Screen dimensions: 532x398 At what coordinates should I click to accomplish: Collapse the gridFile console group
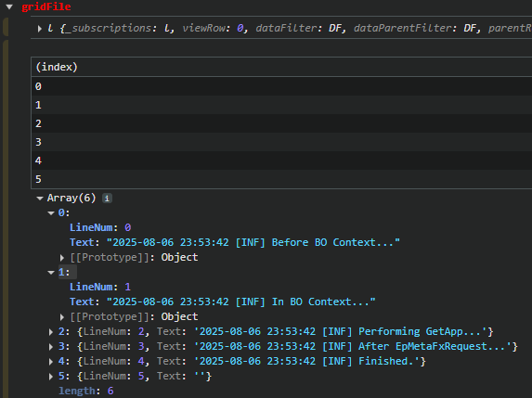click(9, 6)
